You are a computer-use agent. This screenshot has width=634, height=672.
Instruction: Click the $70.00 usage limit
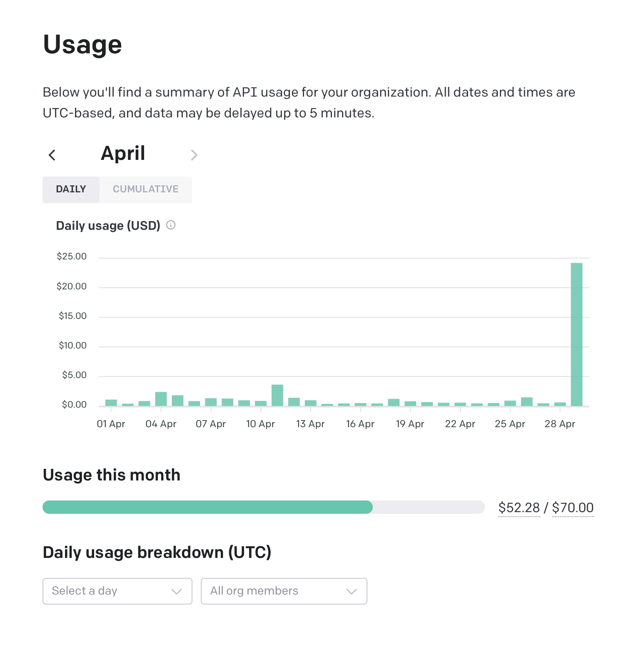pyautogui.click(x=572, y=508)
